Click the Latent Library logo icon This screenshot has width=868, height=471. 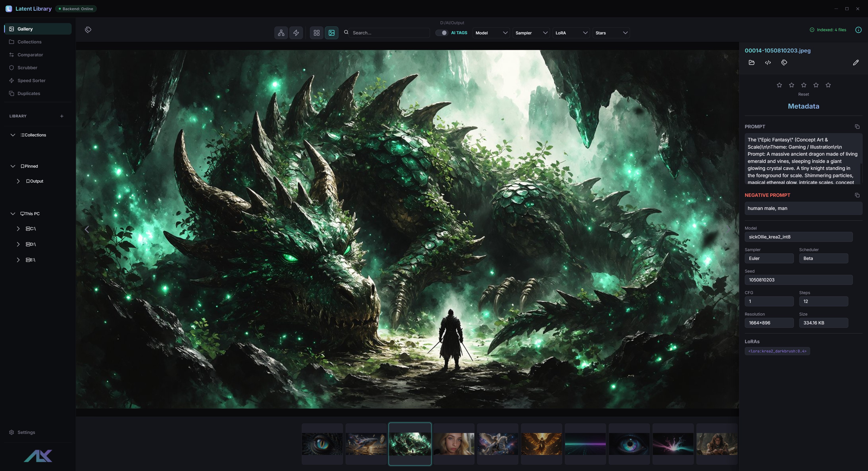point(9,9)
